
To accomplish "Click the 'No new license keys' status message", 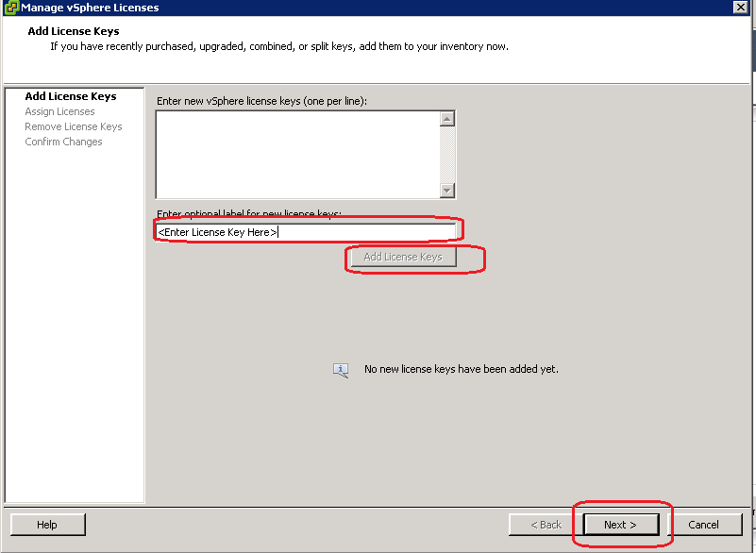I will coord(462,369).
